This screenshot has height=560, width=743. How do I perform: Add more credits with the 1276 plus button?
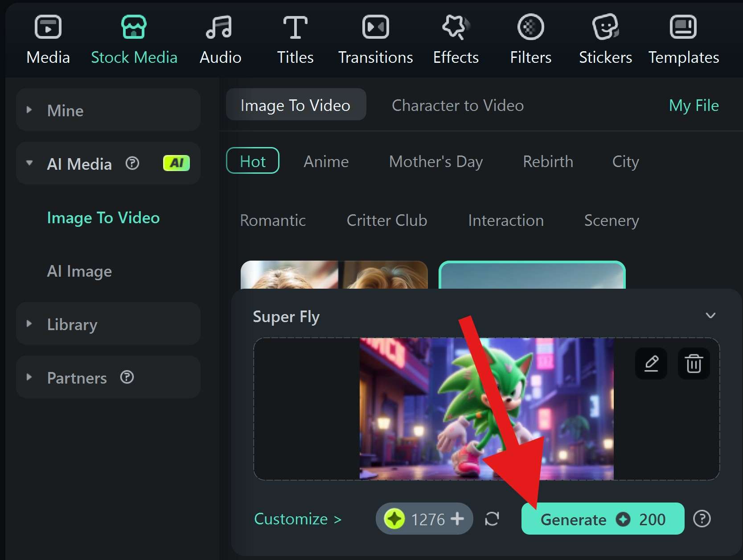pos(457,519)
